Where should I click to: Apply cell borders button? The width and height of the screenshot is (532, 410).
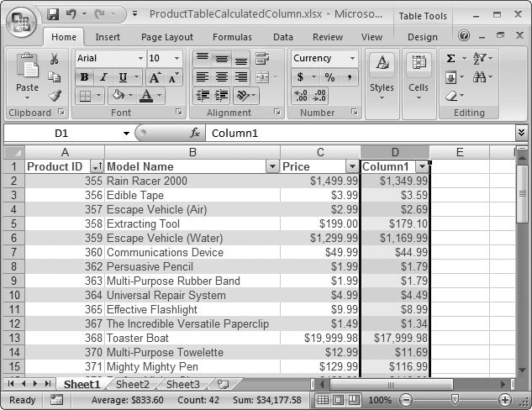[85, 96]
